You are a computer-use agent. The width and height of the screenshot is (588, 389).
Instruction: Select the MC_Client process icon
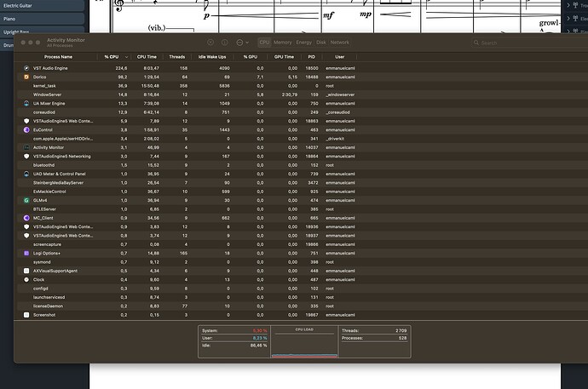click(x=26, y=218)
